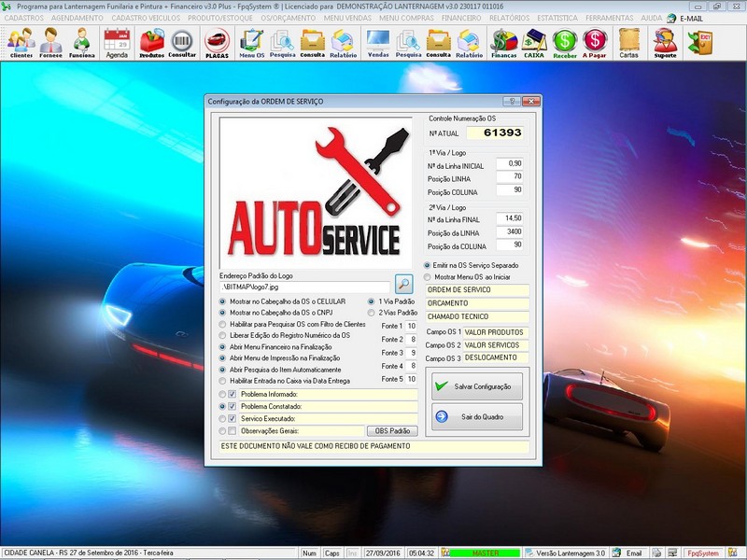Viewport: 747px width, 560px height.
Task: Click the Salvar Configuração button
Action: click(476, 386)
